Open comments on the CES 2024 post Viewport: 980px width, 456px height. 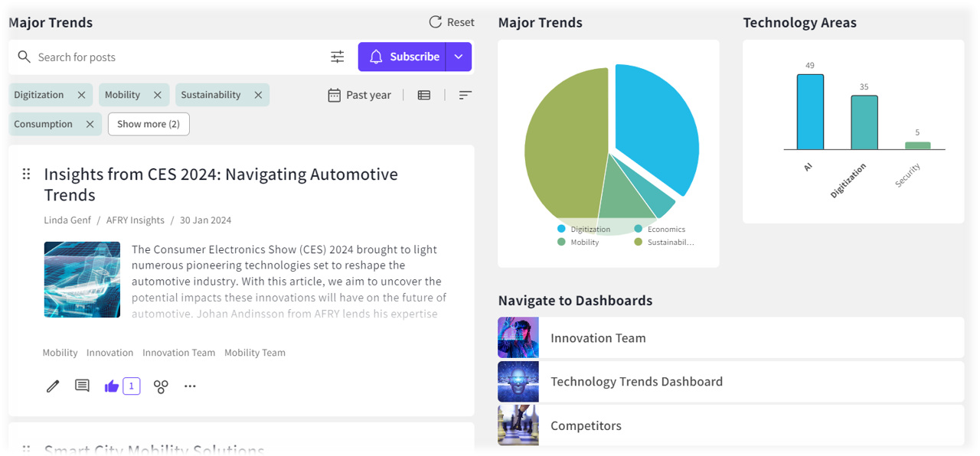[x=82, y=386]
